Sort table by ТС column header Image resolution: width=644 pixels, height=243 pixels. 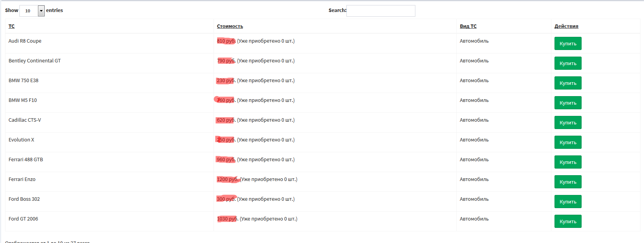(x=12, y=26)
